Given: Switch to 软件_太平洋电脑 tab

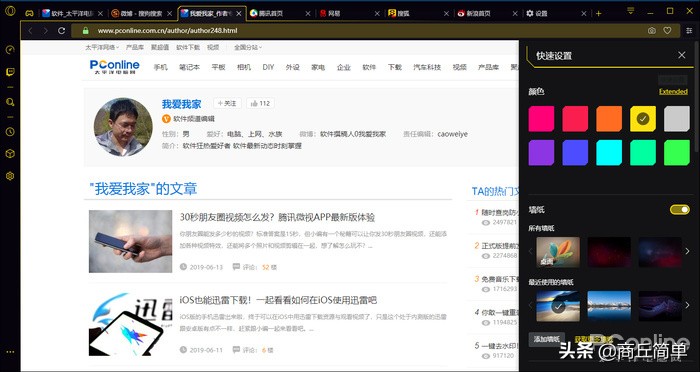Looking at the screenshot, I should (x=73, y=14).
